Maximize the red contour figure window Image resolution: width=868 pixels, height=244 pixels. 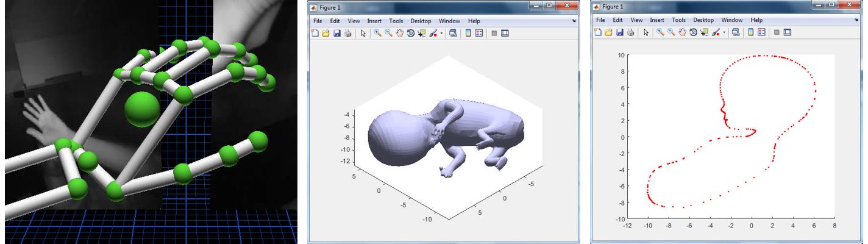tap(831, 4)
